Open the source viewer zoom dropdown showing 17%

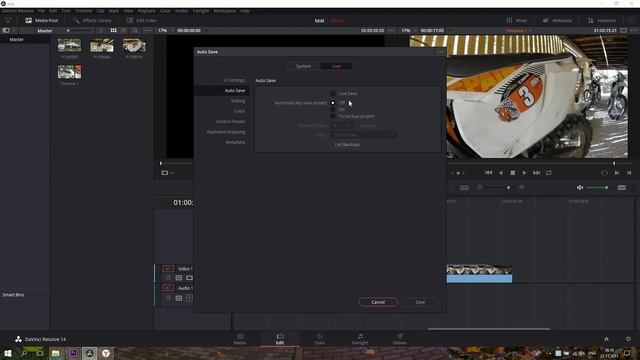point(165,30)
